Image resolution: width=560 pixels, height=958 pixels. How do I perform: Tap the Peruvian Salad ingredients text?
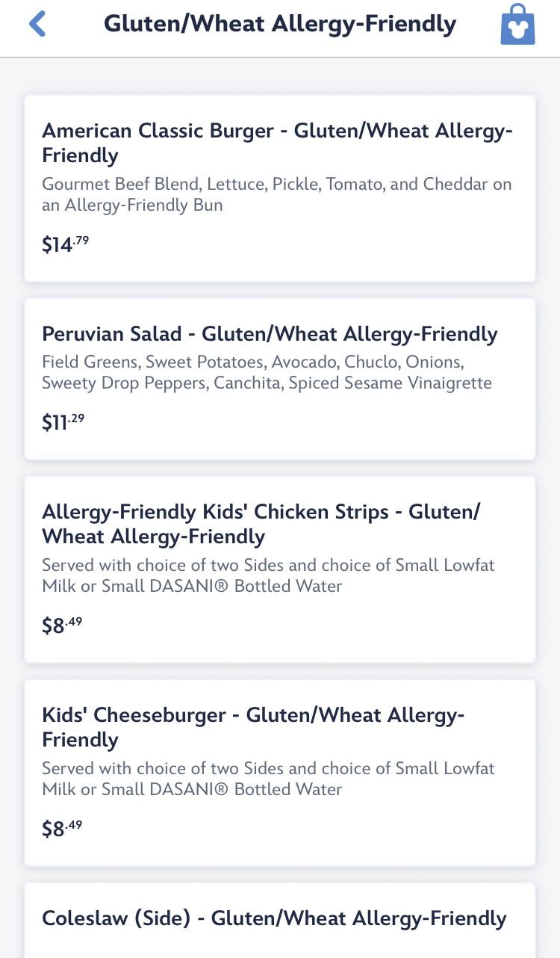click(x=267, y=373)
